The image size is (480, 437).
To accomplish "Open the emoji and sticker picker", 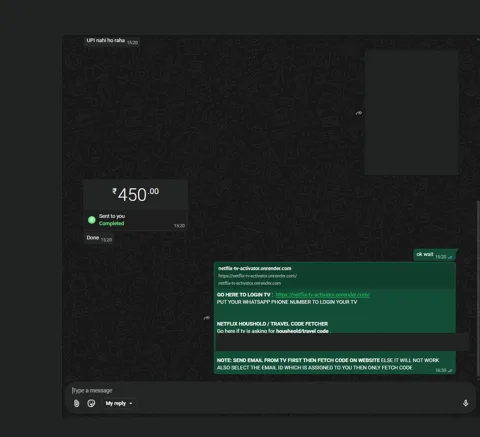I will [x=91, y=403].
